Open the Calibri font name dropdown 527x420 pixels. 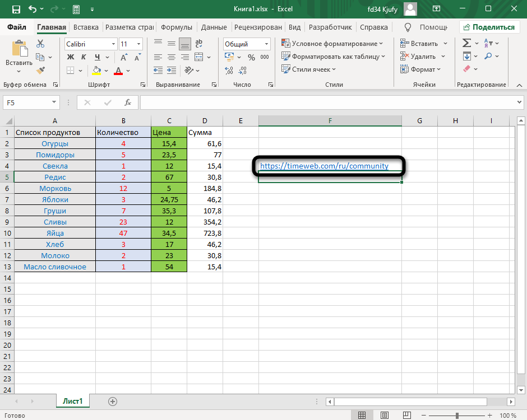point(113,44)
